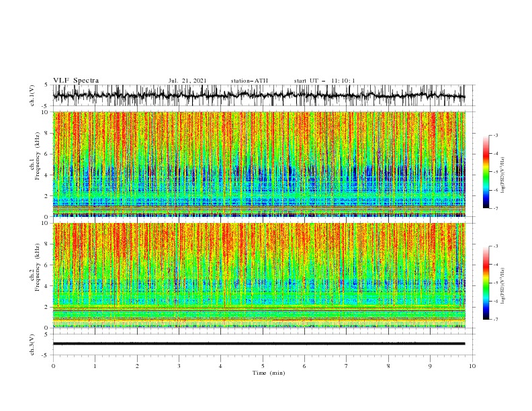Click the ch.1 voltage waveform trace

[259, 95]
